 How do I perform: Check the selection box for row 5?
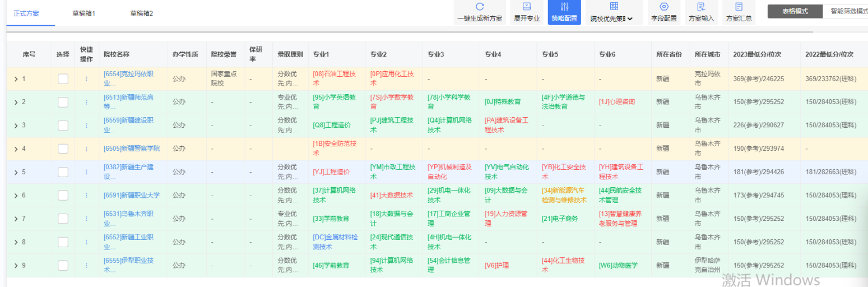click(x=63, y=172)
